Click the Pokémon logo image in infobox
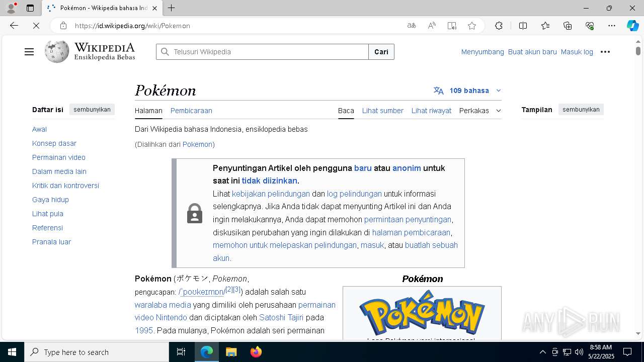 pos(422,313)
